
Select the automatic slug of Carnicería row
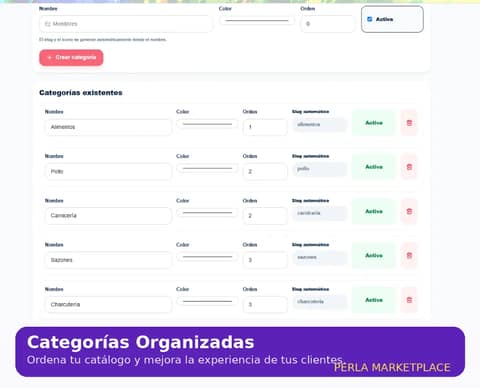(x=319, y=213)
